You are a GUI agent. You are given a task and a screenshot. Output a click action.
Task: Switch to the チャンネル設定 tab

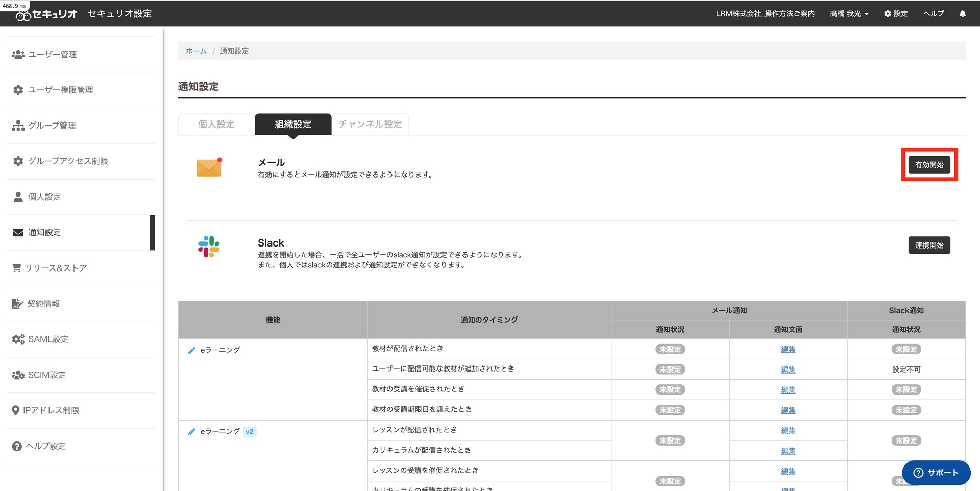pos(370,124)
